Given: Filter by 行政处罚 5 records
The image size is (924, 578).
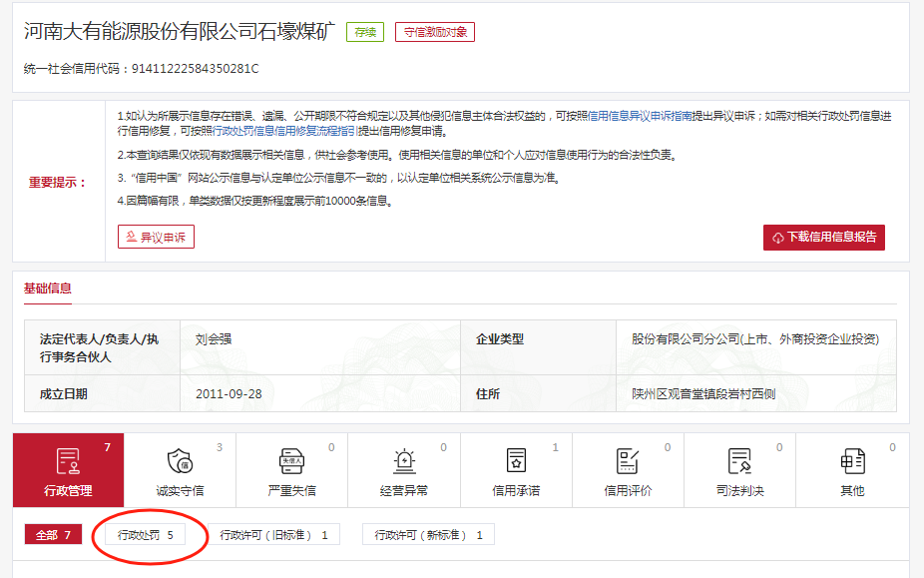Looking at the screenshot, I should pyautogui.click(x=146, y=535).
